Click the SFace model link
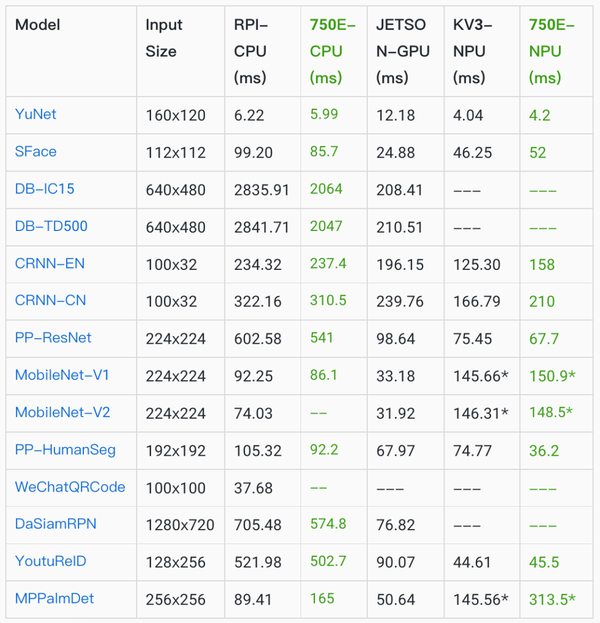 35,152
